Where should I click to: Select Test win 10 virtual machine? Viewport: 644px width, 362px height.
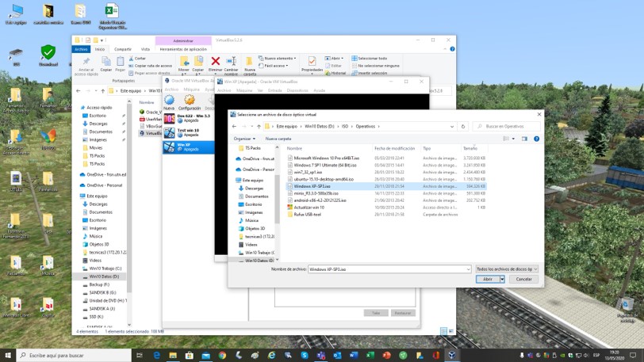[x=189, y=132]
